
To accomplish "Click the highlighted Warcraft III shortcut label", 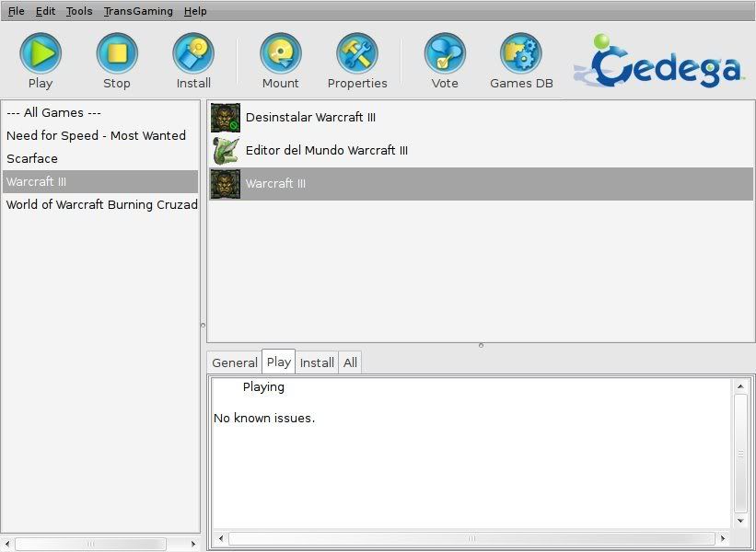I will point(275,183).
